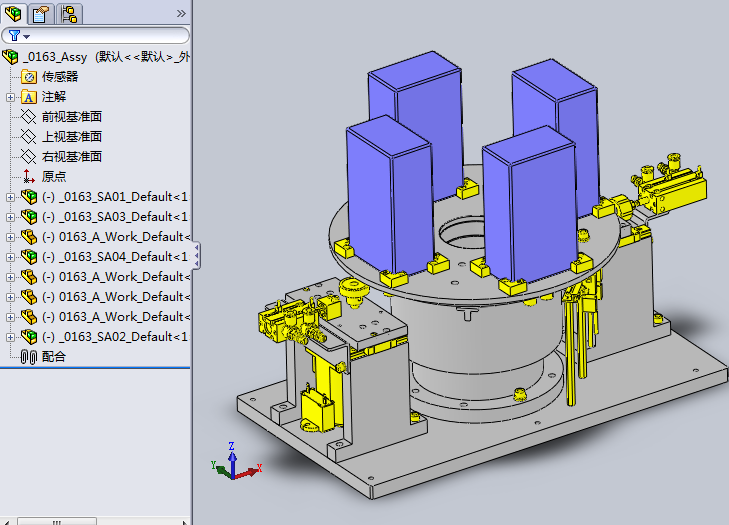This screenshot has height=525, width=729.
Task: Select the _0163_Assy root assembly icon
Action: [10, 57]
